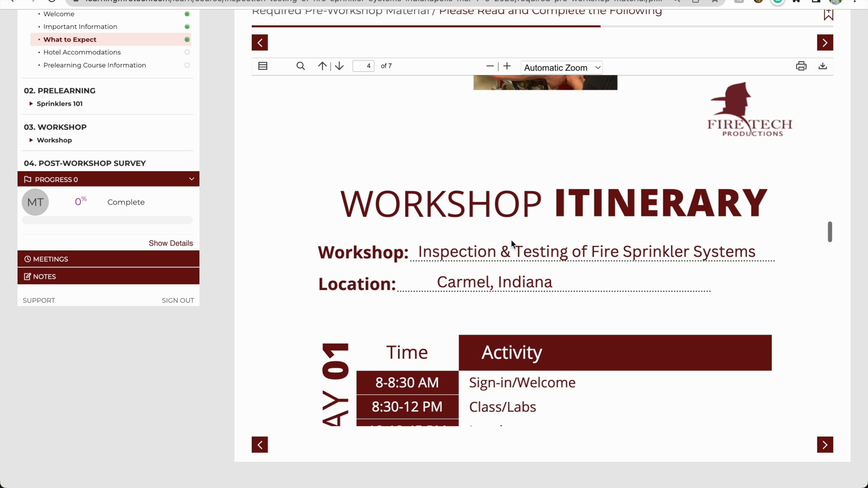Viewport: 868px width, 488px height.
Task: Click the PDF page number field
Action: click(363, 66)
